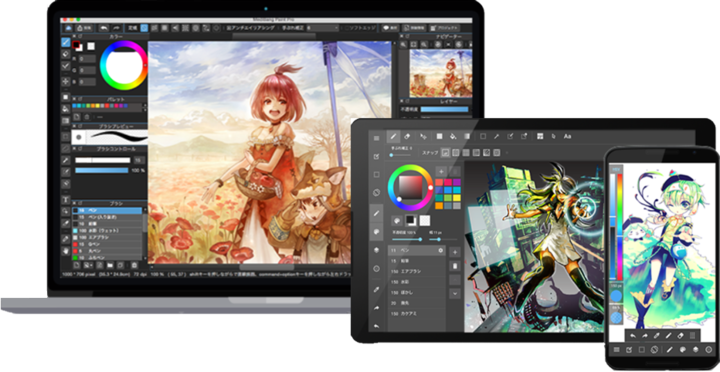Select the move tool in laptop toolbox
Screen dimensions: 720x372
(x=66, y=81)
